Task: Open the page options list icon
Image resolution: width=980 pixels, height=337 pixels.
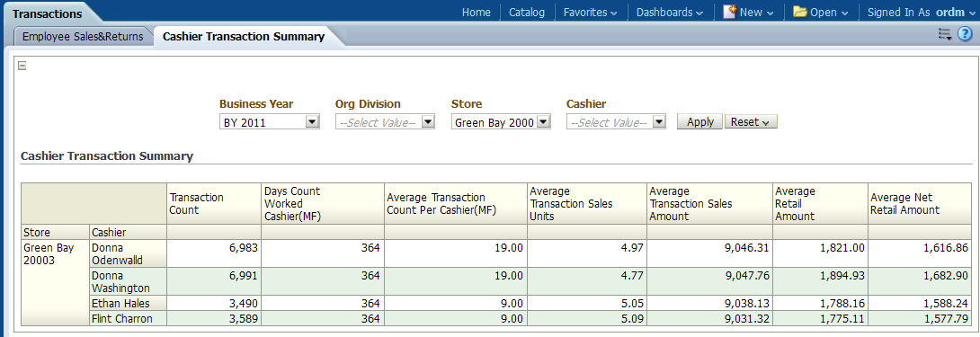Action: (944, 34)
